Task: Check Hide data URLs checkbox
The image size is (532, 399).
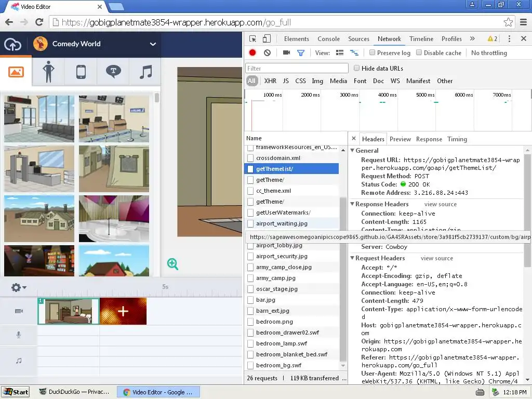Action: [356, 68]
